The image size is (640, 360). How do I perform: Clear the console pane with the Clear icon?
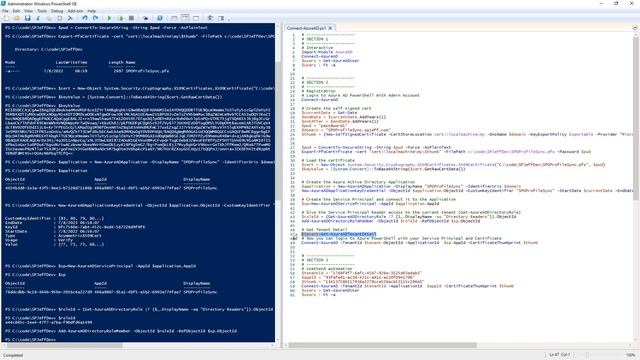(x=70, y=18)
